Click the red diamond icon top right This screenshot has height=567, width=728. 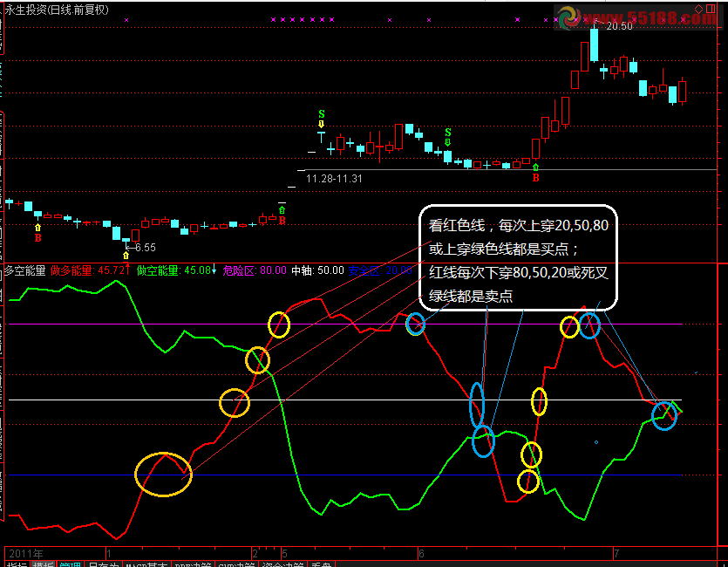pyautogui.click(x=698, y=9)
